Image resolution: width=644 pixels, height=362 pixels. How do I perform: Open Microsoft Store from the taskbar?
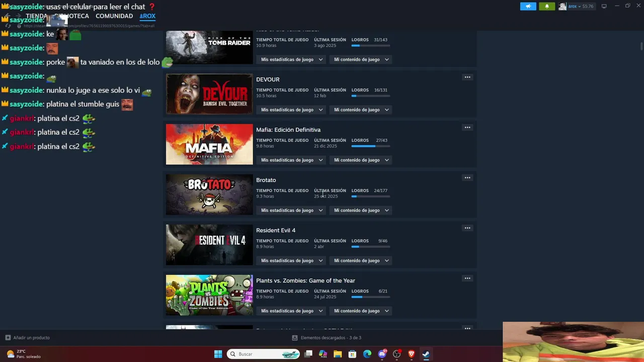pos(352,354)
